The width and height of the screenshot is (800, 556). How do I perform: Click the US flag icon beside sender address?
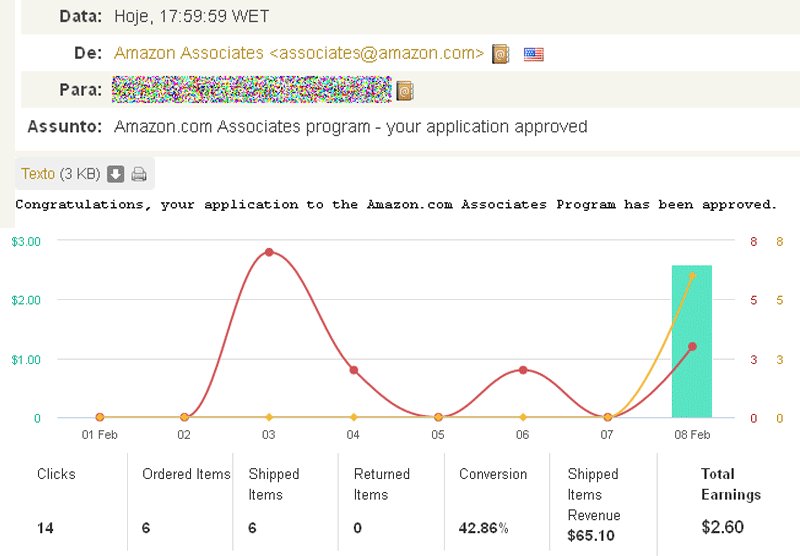click(x=534, y=54)
